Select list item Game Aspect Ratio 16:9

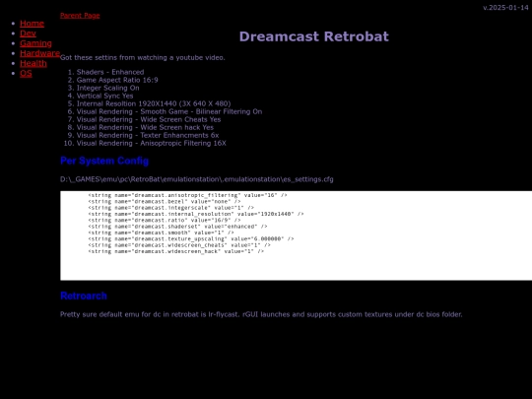tap(117, 80)
